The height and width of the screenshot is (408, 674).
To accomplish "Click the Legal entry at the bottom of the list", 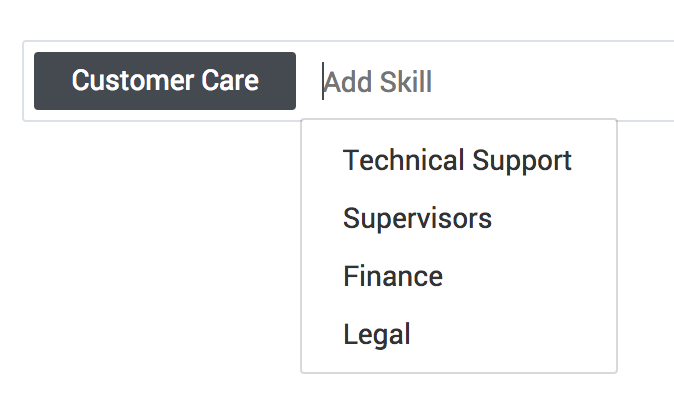I will [377, 334].
